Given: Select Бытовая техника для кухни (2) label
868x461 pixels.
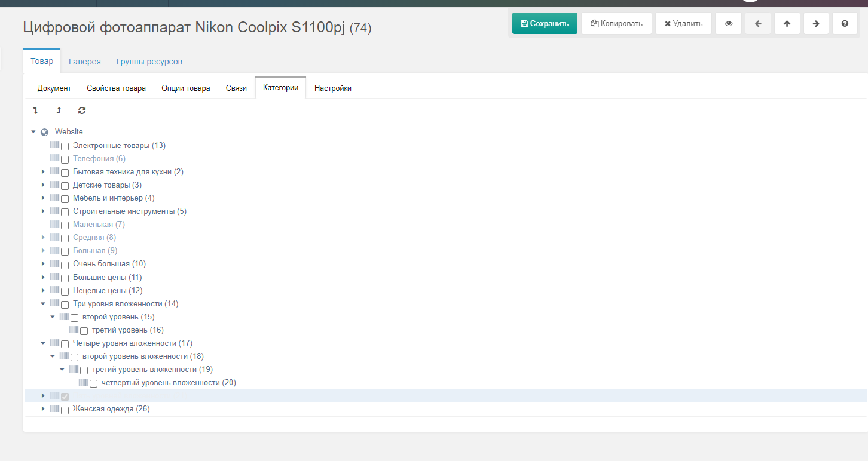Looking at the screenshot, I should tap(128, 171).
